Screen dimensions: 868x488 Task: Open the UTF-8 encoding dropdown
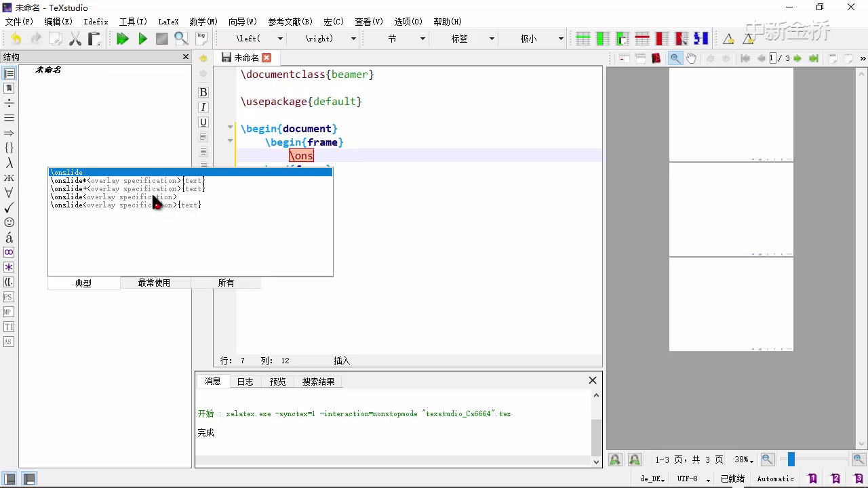click(693, 479)
